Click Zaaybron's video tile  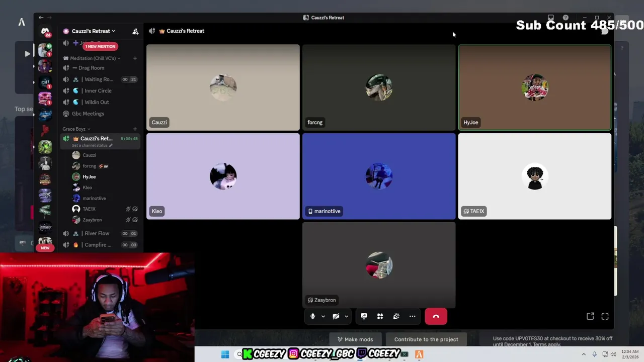coord(379,265)
